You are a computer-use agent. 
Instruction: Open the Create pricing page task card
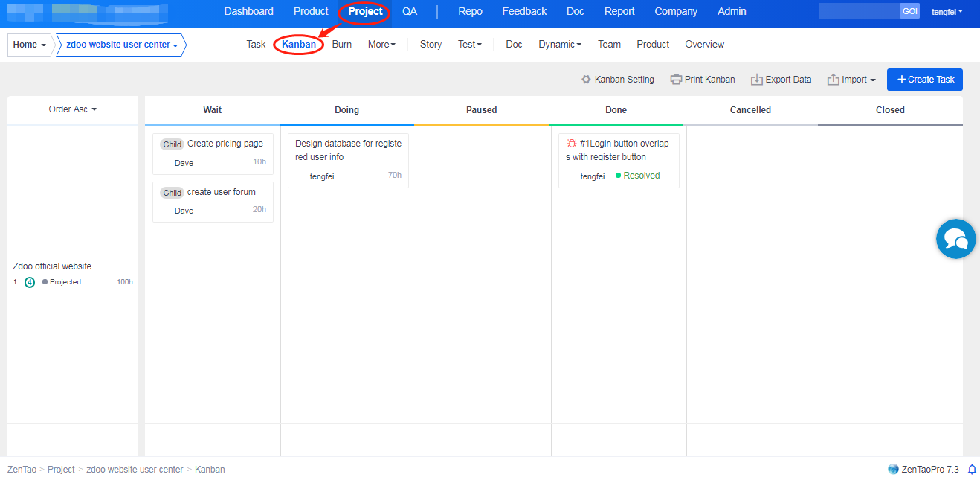225,144
